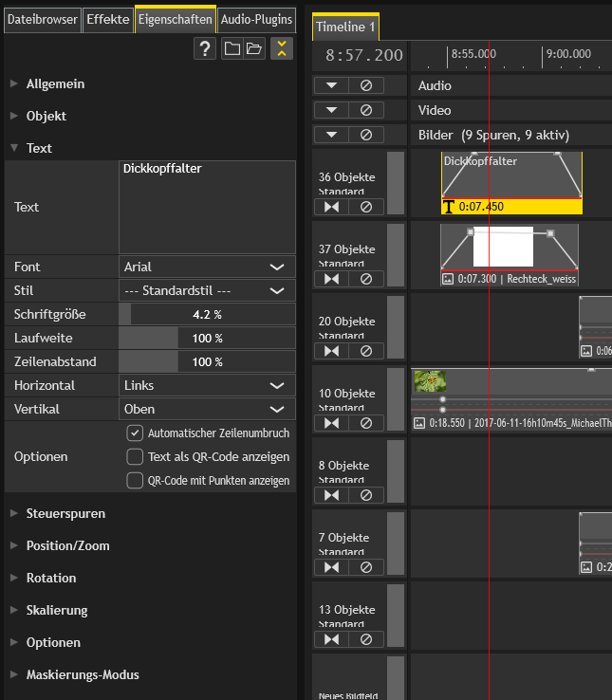
Task: Click the closed folder icon in properties toolbar
Action: 232,49
